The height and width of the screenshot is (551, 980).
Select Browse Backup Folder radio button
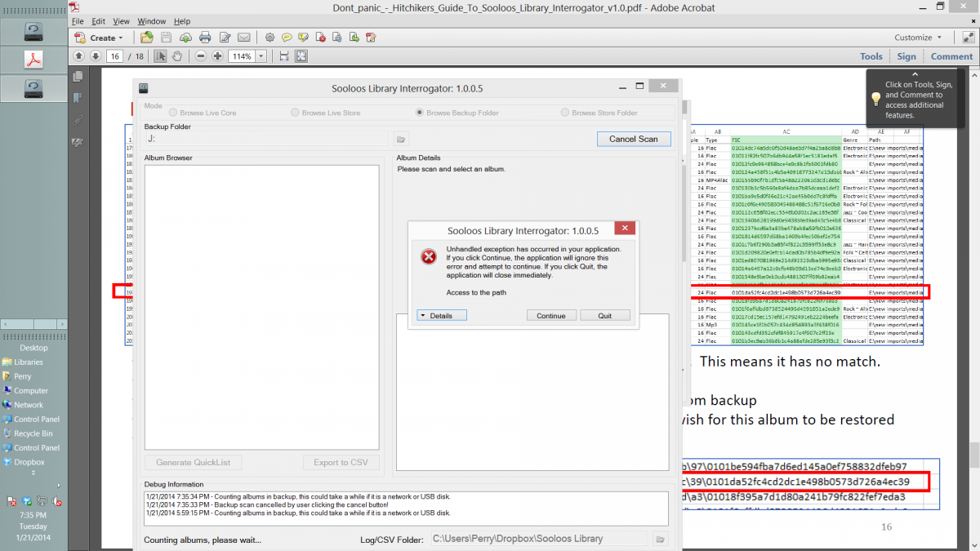point(420,113)
